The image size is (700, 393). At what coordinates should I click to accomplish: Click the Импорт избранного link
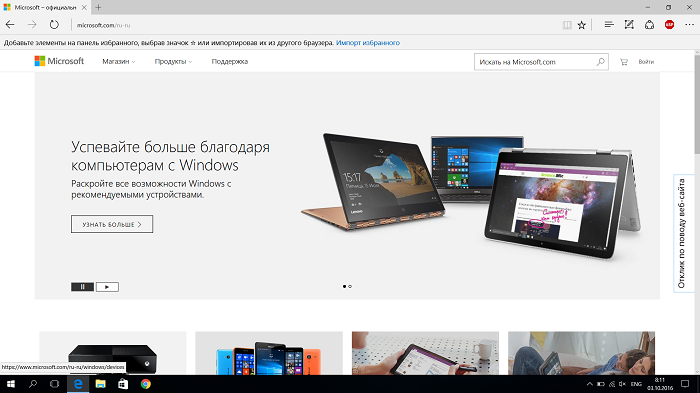tap(368, 43)
